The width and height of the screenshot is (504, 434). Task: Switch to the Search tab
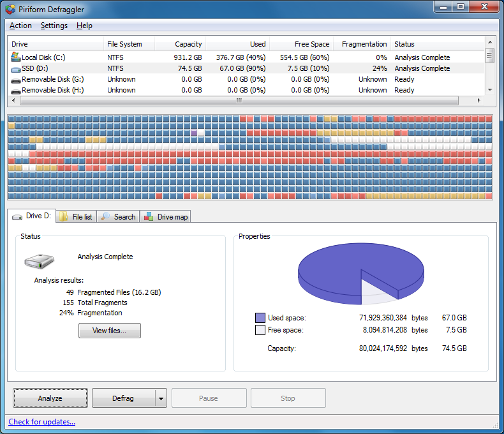(118, 216)
